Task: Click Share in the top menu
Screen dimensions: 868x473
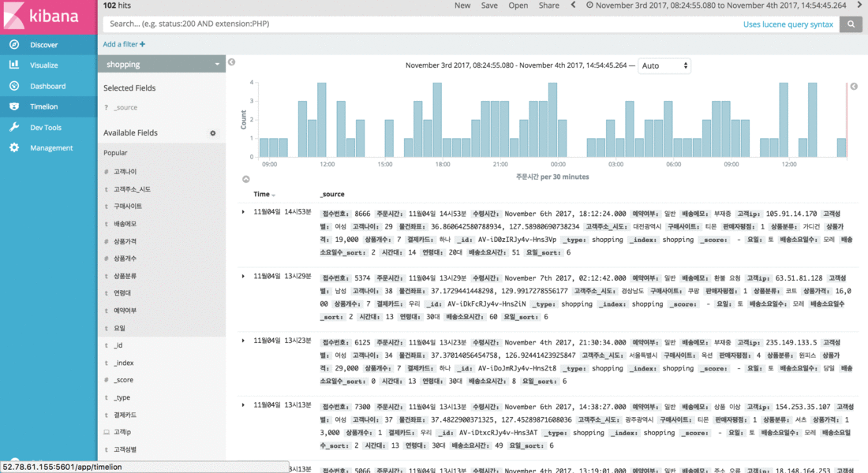Action: click(x=548, y=6)
